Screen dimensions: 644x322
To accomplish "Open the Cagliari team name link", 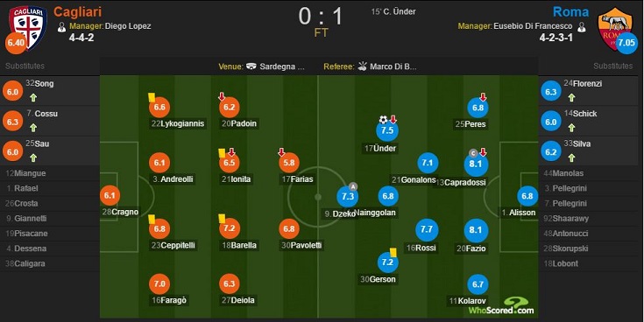I will tap(78, 12).
